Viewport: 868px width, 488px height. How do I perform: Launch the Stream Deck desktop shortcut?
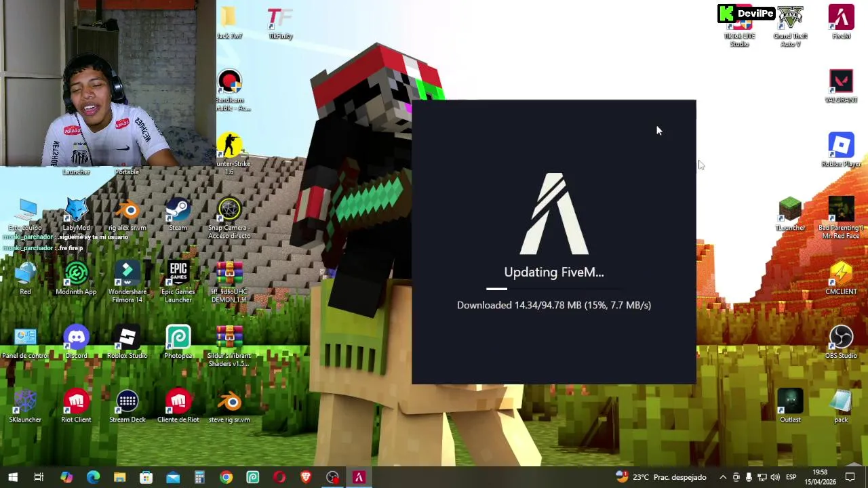127,407
